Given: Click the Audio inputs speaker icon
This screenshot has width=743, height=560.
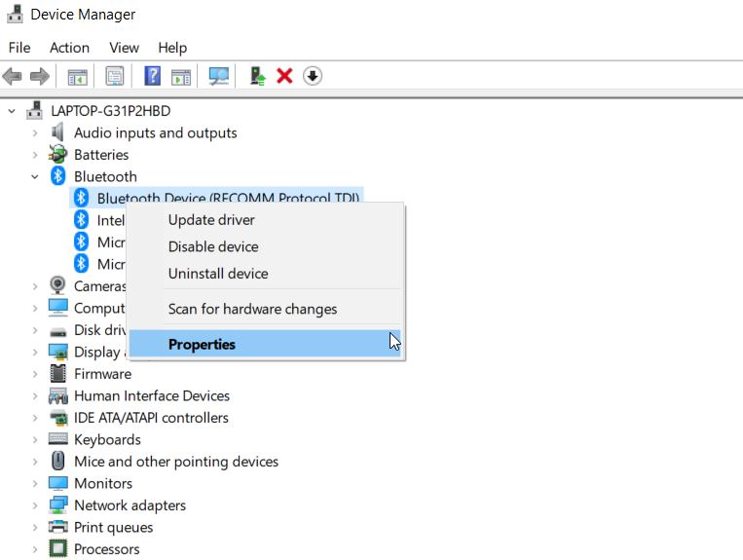Looking at the screenshot, I should [57, 132].
